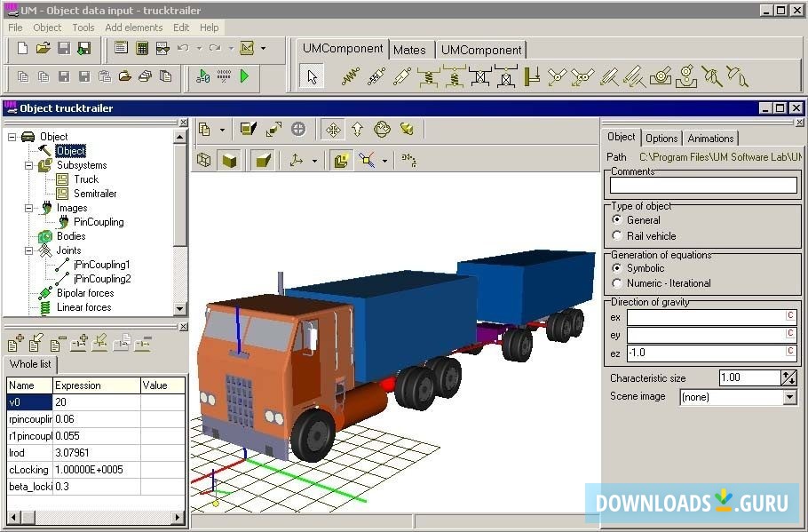Click the Characteristic size stepper button
Image resolution: width=808 pixels, height=532 pixels.
[x=788, y=378]
